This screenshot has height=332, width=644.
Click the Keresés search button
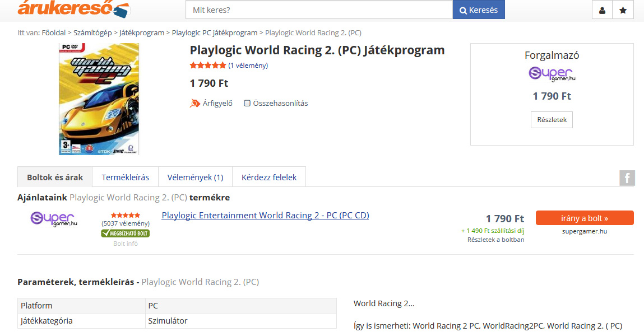pos(479,10)
